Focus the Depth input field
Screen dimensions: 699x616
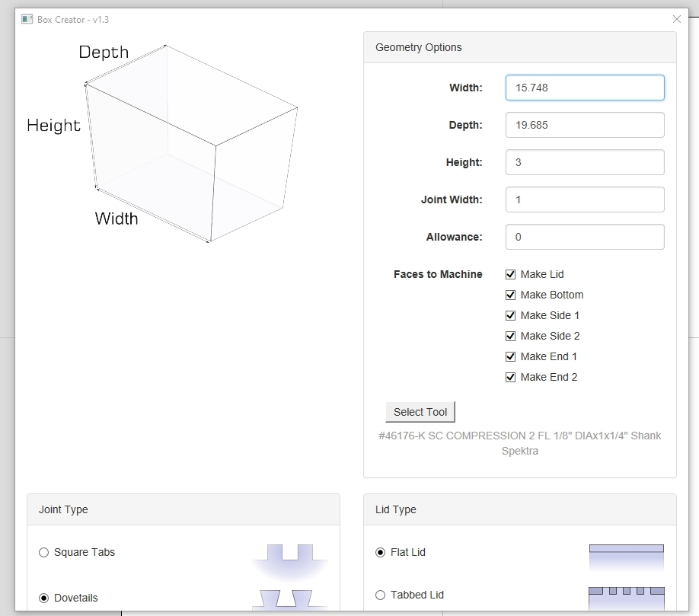(x=584, y=125)
